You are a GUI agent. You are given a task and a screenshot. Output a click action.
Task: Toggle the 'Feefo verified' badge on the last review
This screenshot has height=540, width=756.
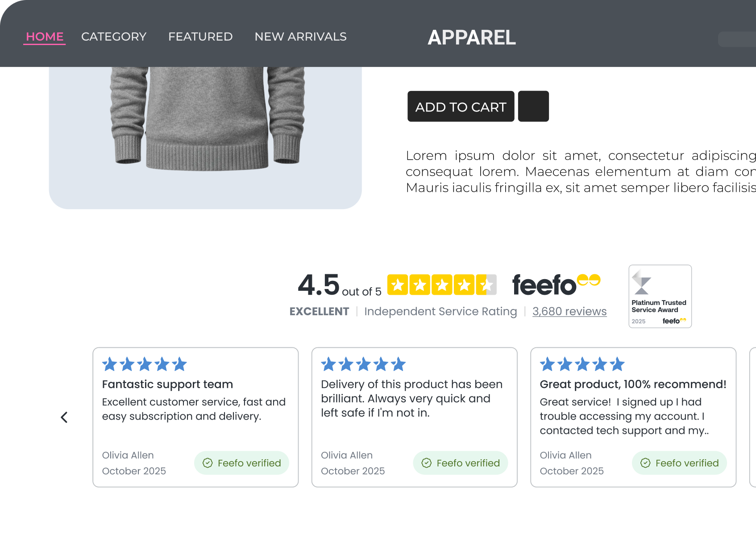tap(679, 463)
